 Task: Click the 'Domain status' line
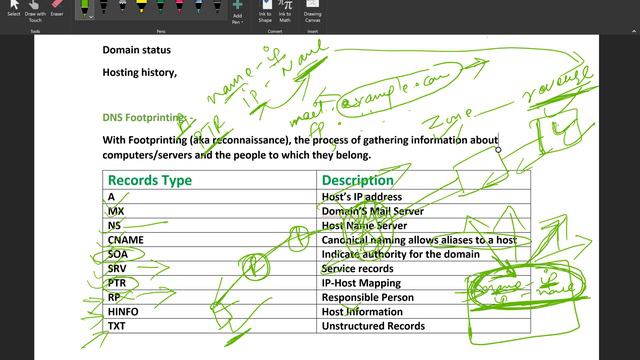(x=137, y=50)
